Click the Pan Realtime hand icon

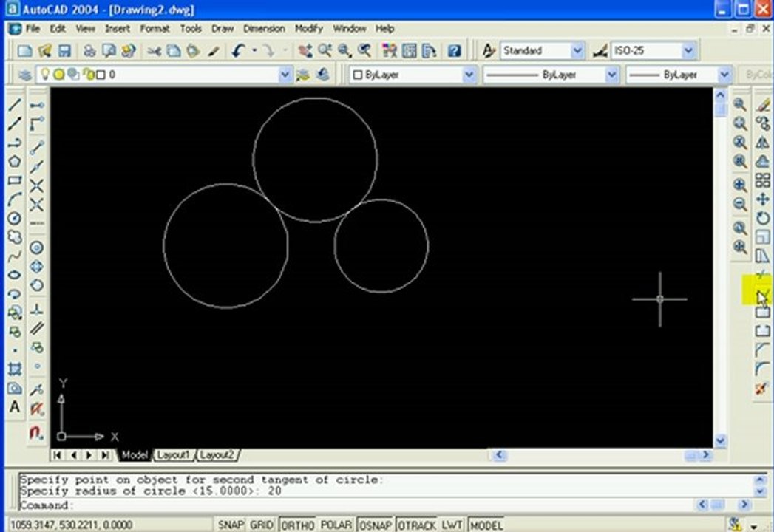coord(305,50)
